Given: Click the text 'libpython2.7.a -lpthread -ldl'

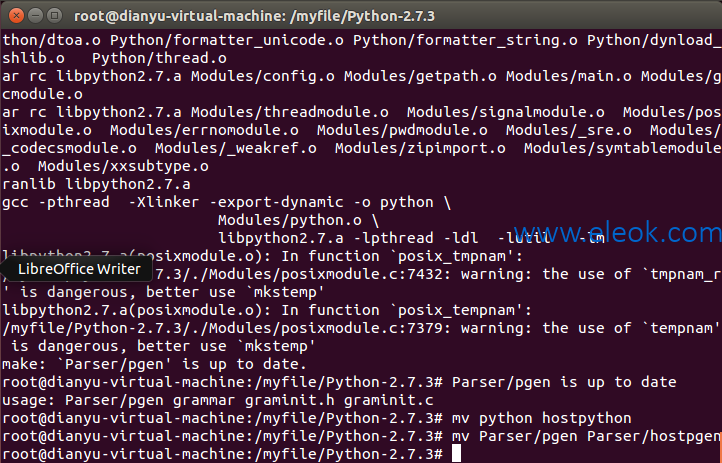Looking at the screenshot, I should (348, 238).
